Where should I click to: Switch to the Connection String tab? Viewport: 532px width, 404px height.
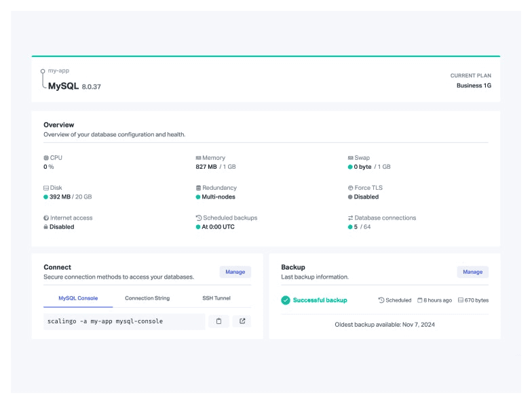147,298
